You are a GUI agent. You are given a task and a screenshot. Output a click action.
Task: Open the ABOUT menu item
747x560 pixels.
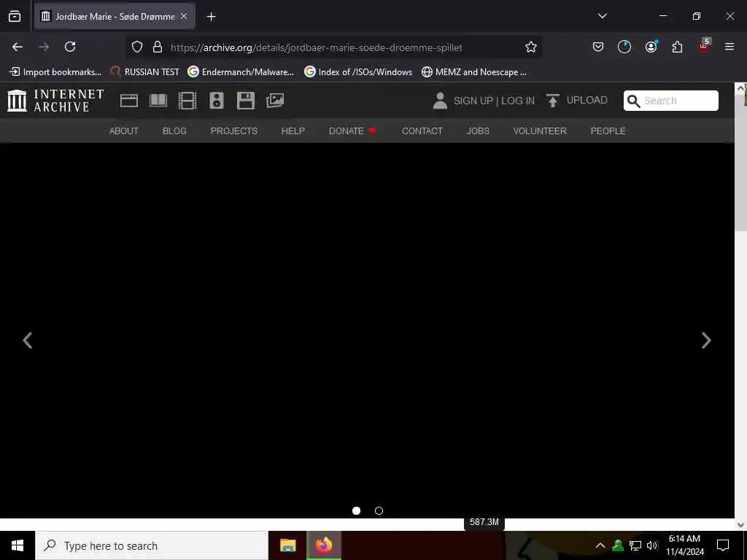(x=124, y=131)
